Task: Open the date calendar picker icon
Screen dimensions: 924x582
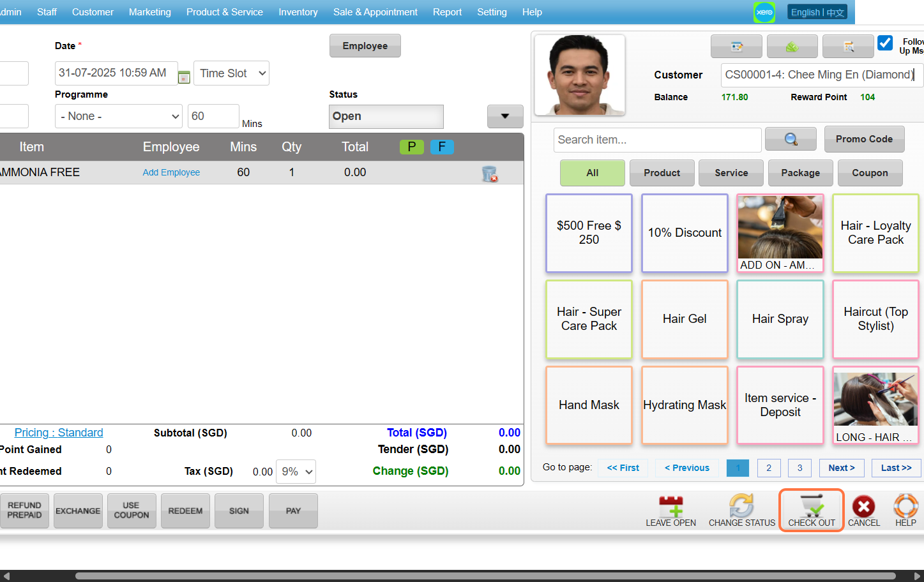Action: [x=184, y=77]
